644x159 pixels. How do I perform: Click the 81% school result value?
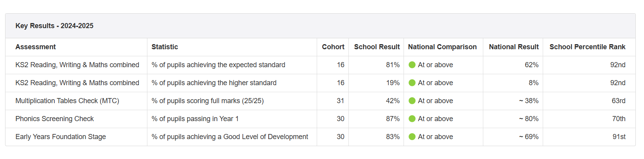(393, 65)
